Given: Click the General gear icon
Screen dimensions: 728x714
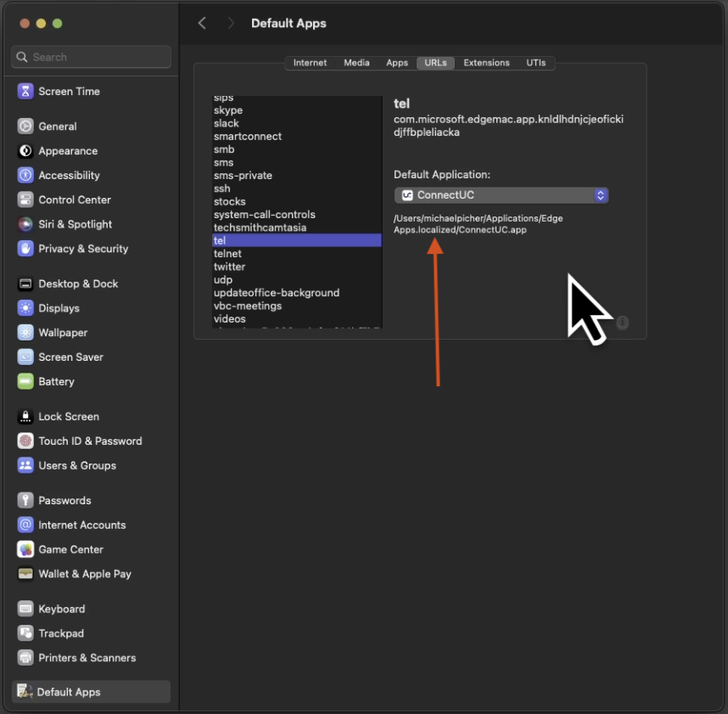Looking at the screenshot, I should tap(25, 126).
